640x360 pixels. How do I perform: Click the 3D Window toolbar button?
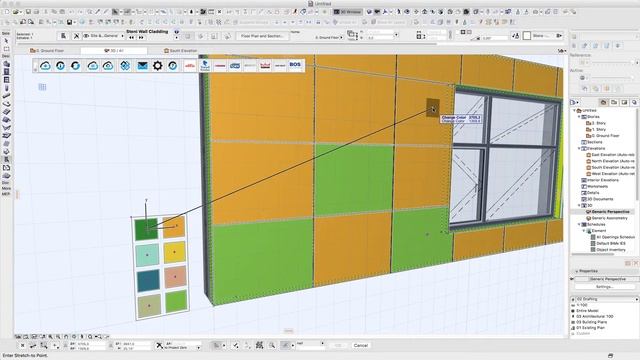[x=348, y=12]
